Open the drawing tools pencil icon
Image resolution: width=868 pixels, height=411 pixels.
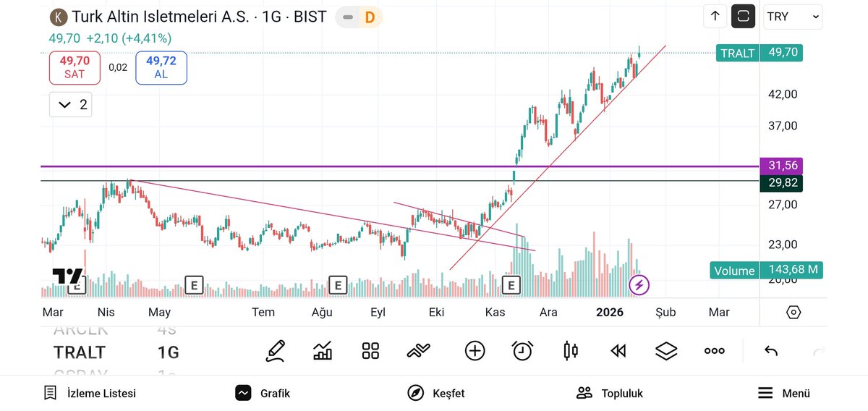tap(275, 351)
